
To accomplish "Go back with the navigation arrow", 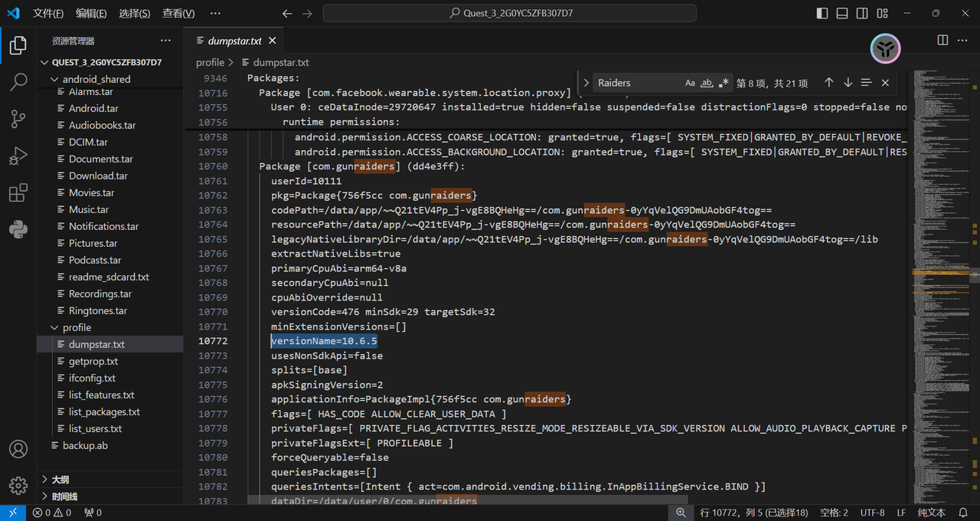I will (x=287, y=13).
